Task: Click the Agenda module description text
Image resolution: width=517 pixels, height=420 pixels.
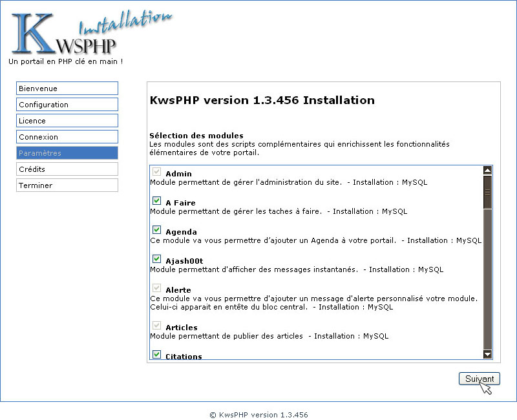Action: [315, 240]
